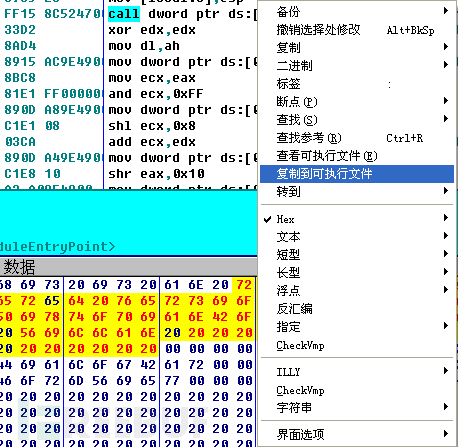
Task: Open 查找 (S) submenu
Action: tap(357, 120)
